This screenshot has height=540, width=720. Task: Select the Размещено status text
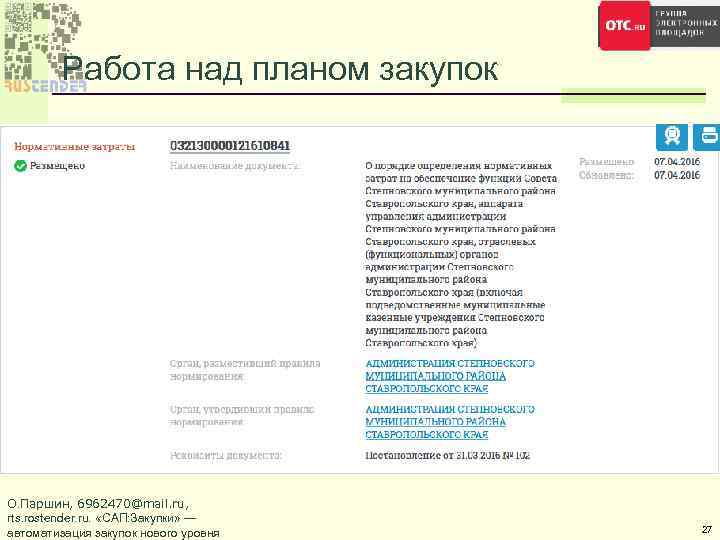click(57, 166)
